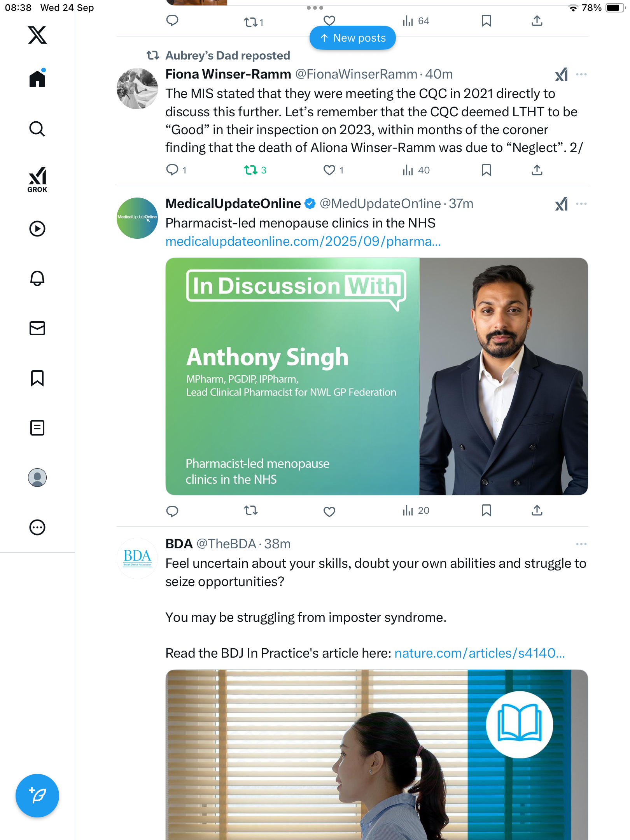Open more options on Fiona Winser-Ramm post
This screenshot has height=840, width=630.
pyautogui.click(x=581, y=74)
